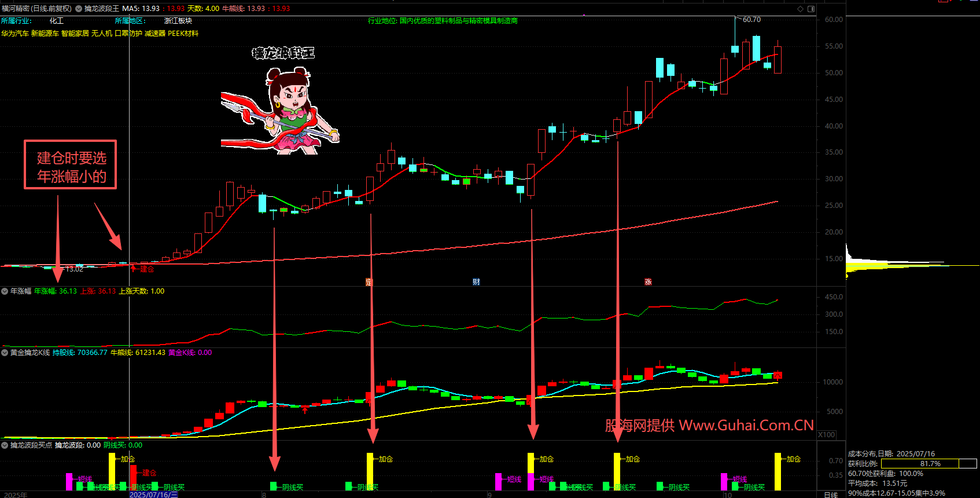Click the 浙江板块 region label

(178, 21)
